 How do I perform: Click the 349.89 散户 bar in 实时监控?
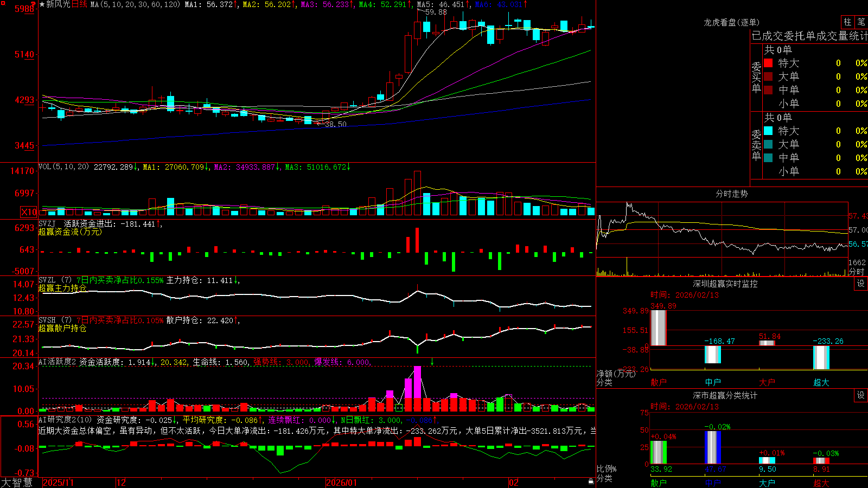click(x=659, y=328)
